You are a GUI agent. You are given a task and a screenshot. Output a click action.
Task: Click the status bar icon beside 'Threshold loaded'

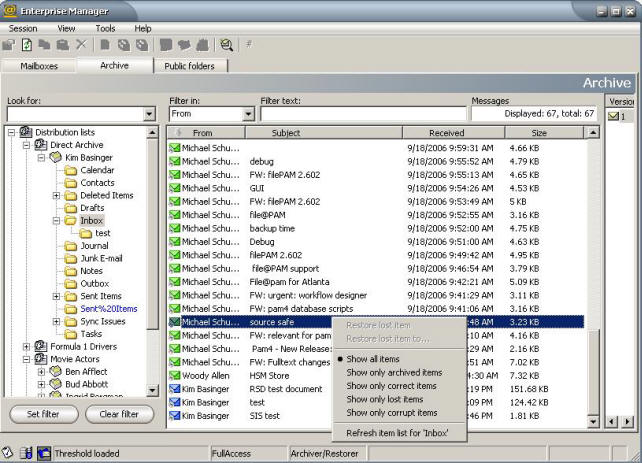pos(44,453)
